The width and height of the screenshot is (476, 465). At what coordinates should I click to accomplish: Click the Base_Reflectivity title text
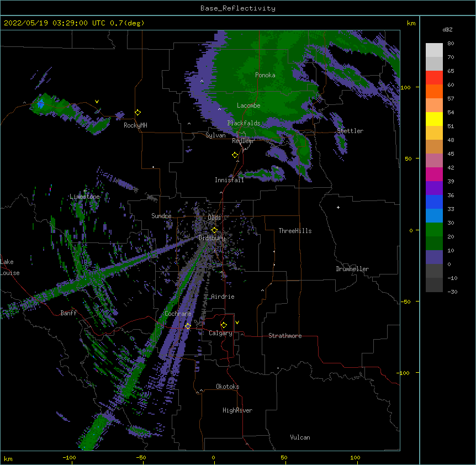click(238, 8)
